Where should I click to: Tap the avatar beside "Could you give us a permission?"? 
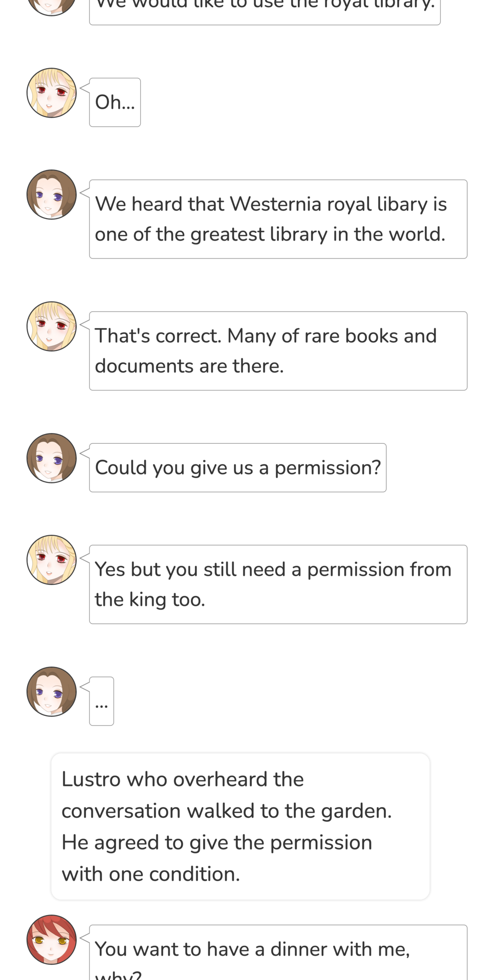point(51,458)
